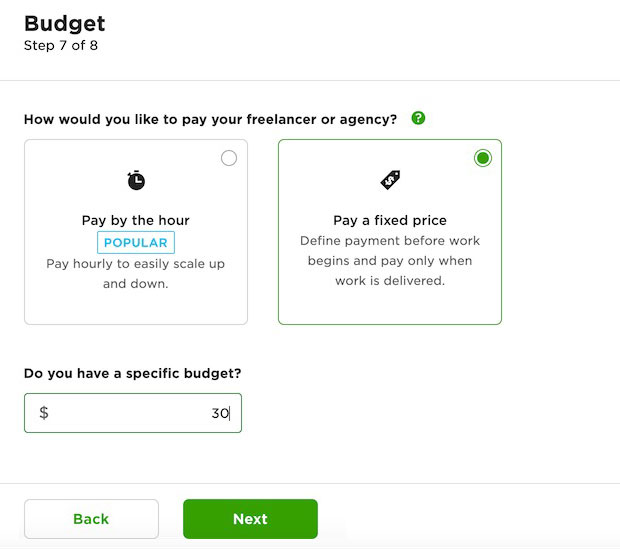Click the specific budget amount input field
The width and height of the screenshot is (620, 549).
130,413
